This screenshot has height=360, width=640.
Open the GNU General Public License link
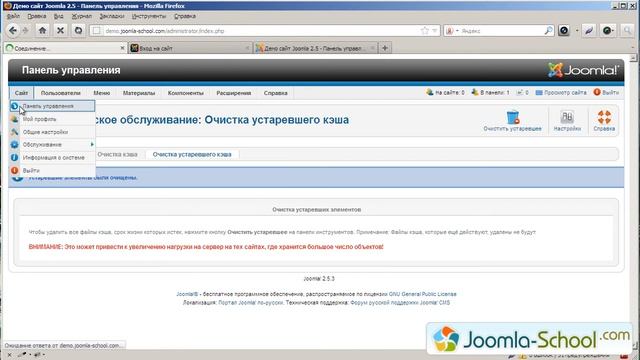click(x=422, y=294)
